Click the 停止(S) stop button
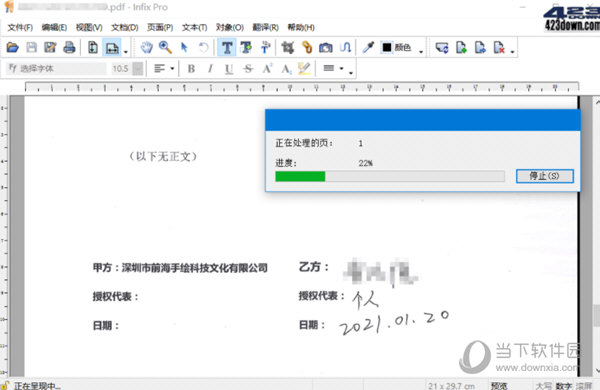 (545, 176)
